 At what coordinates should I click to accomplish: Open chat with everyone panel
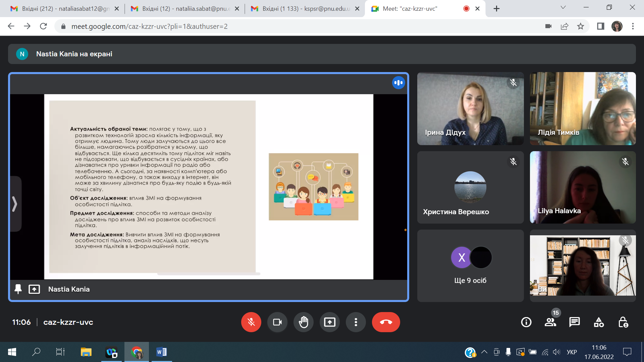pyautogui.click(x=574, y=322)
